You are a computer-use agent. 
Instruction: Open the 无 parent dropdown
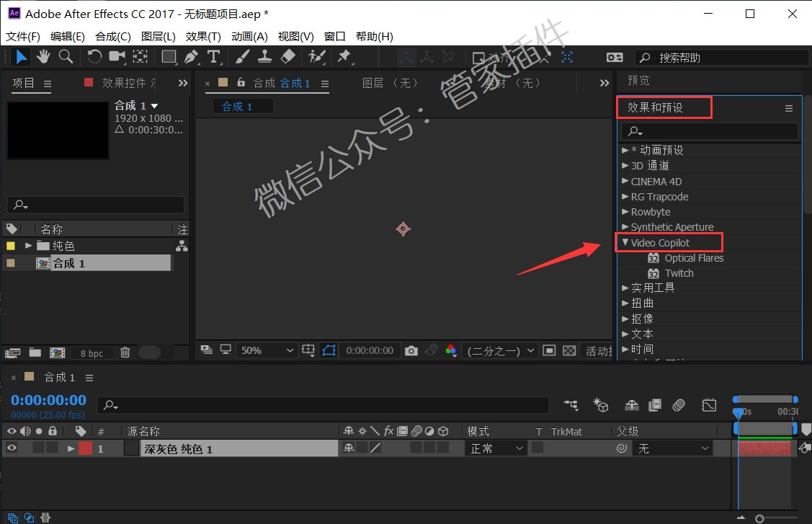(x=673, y=448)
